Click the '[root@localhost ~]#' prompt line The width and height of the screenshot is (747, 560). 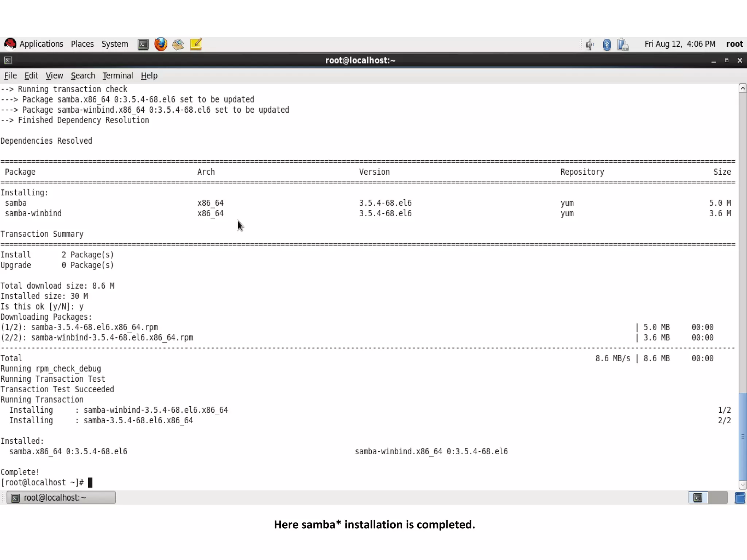pos(42,483)
